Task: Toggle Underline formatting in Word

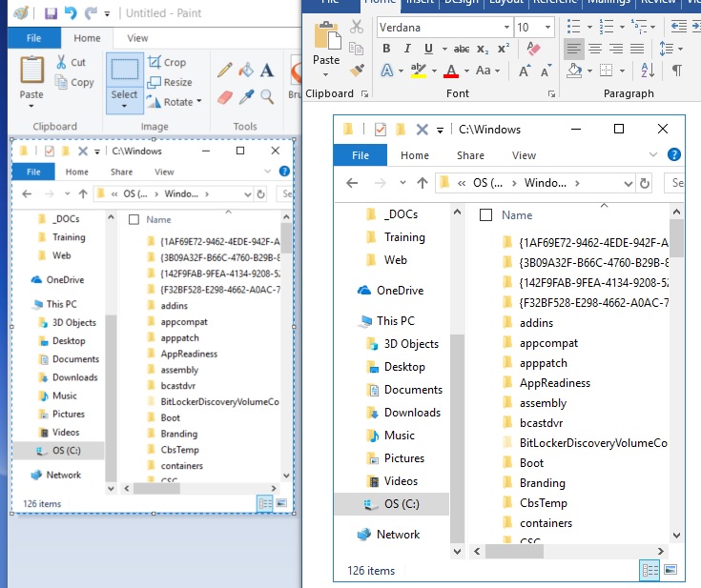Action: 428,49
